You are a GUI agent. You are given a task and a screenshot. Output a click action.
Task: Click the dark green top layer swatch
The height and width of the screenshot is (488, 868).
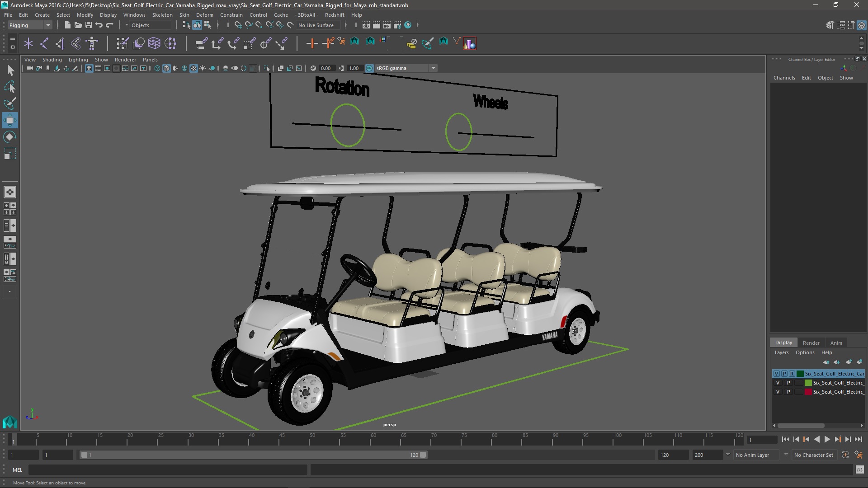click(800, 374)
